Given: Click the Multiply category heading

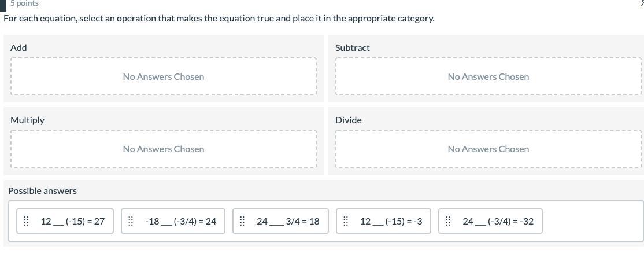Looking at the screenshot, I should point(27,120).
